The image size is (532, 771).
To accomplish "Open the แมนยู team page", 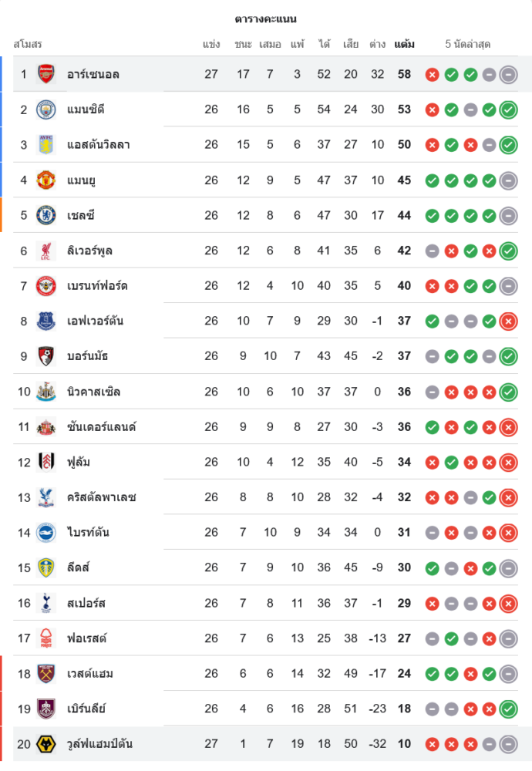I will 81,180.
